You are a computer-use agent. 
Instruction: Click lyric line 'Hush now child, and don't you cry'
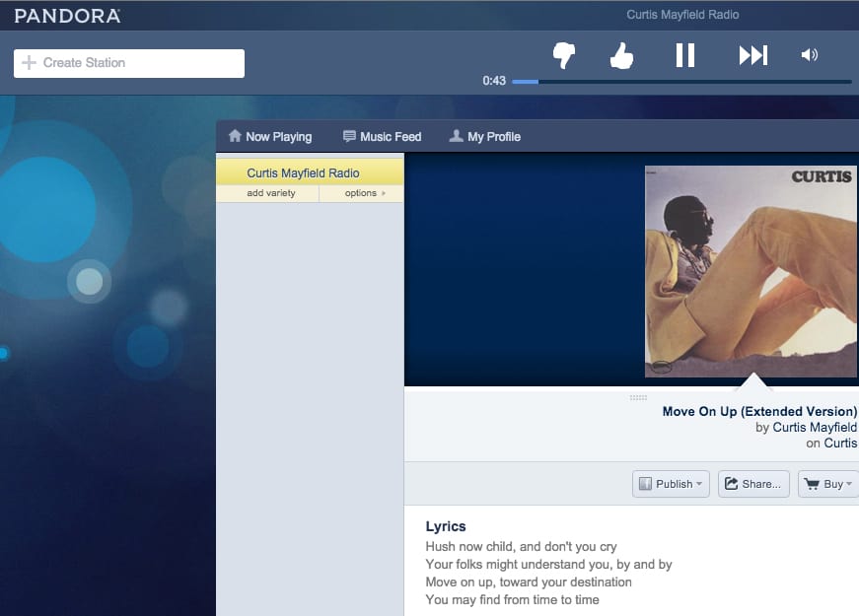click(x=521, y=546)
